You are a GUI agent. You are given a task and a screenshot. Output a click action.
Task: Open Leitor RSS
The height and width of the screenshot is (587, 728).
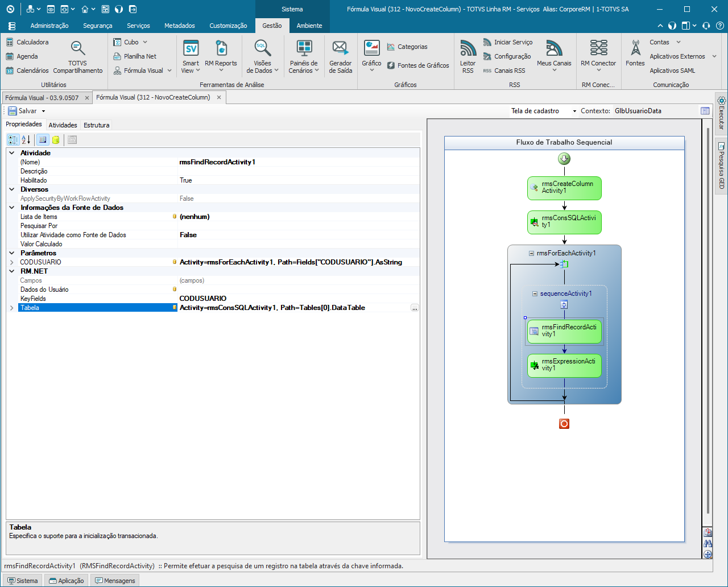coord(468,57)
